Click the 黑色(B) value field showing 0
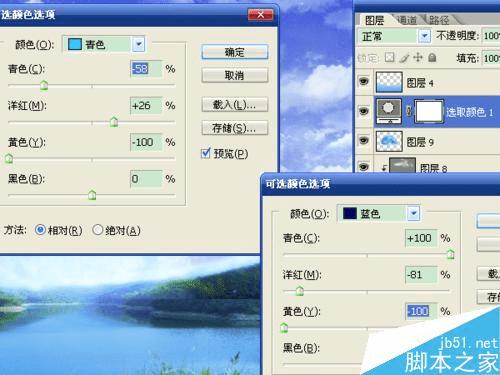 click(x=146, y=179)
